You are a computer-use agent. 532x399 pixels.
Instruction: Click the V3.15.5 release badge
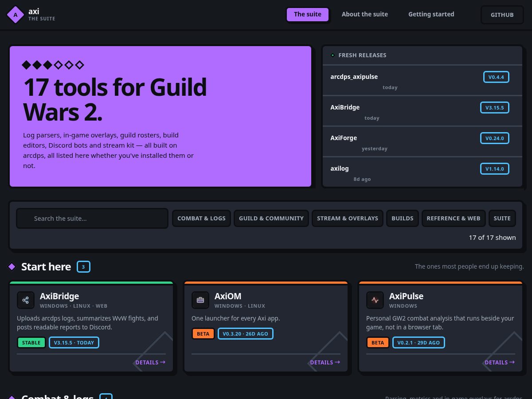coord(495,108)
